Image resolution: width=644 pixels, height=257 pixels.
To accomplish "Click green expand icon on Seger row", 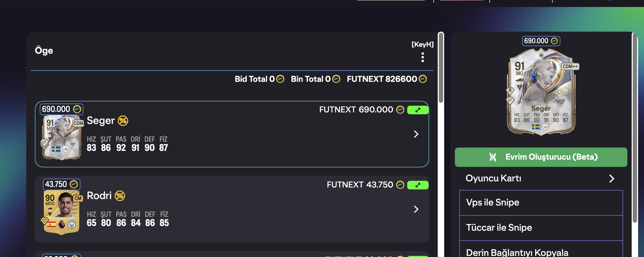I will 418,110.
